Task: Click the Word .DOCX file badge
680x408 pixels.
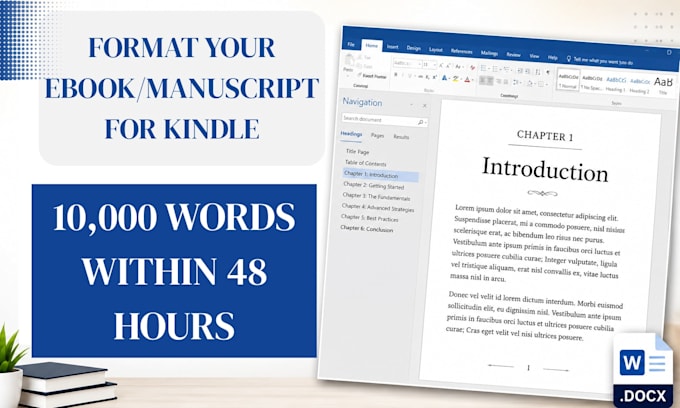Action: pyautogui.click(x=643, y=371)
